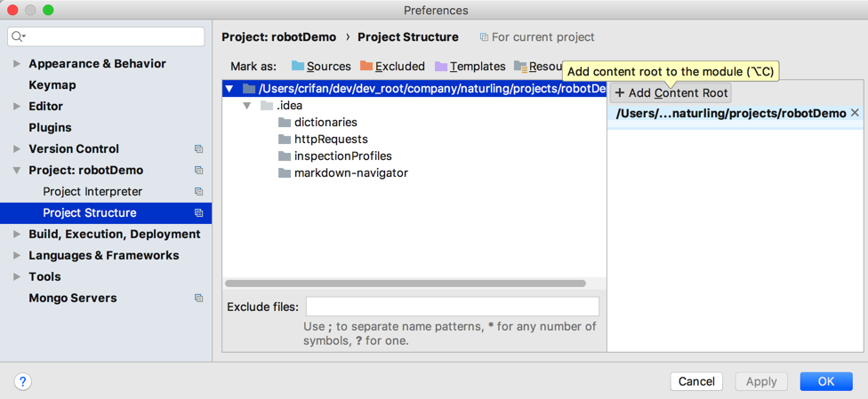This screenshot has width=868, height=399.
Task: Select the dictionaries folder
Action: point(325,123)
